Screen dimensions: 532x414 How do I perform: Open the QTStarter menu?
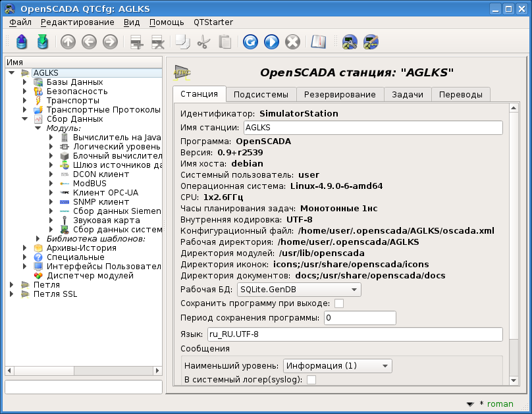tap(213, 22)
